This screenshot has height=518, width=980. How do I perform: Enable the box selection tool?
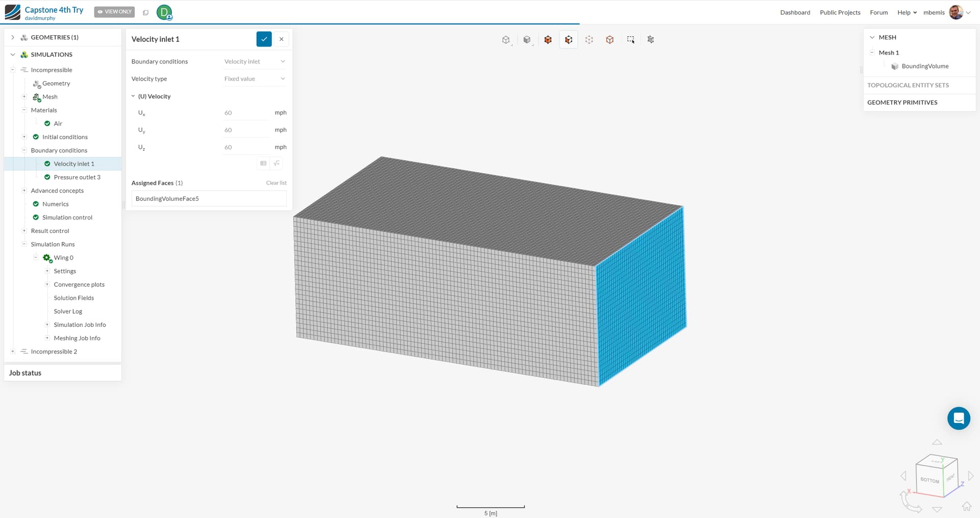coord(630,39)
